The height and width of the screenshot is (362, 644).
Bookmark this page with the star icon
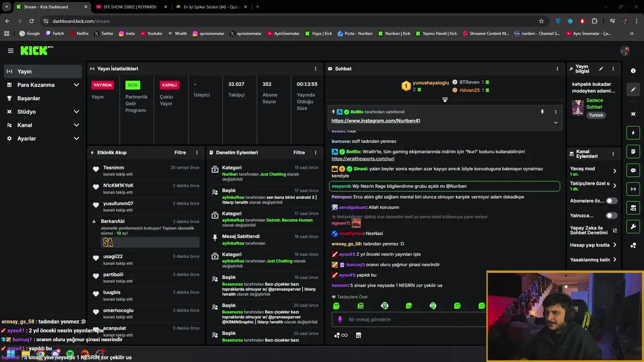pyautogui.click(x=541, y=21)
